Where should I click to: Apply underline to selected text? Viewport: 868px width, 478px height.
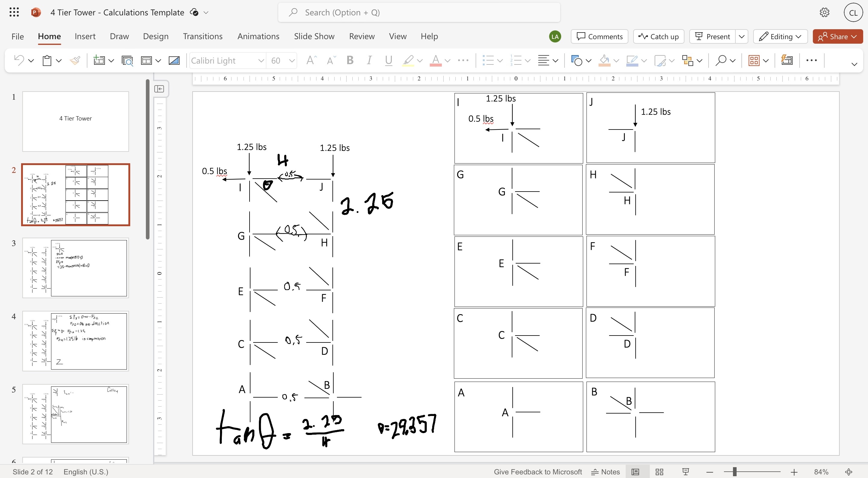(388, 60)
